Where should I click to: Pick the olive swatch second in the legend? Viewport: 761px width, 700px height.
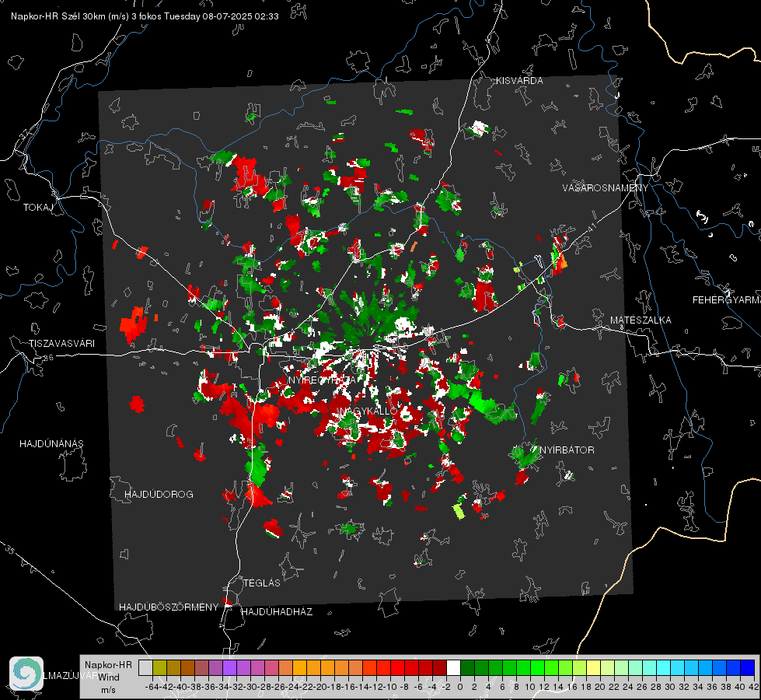coord(159,667)
